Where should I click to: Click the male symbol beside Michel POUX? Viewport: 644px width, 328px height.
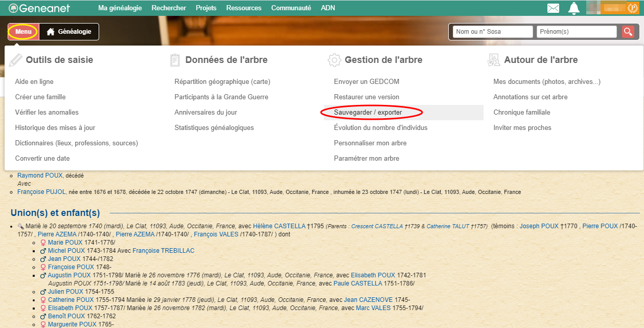tap(43, 251)
